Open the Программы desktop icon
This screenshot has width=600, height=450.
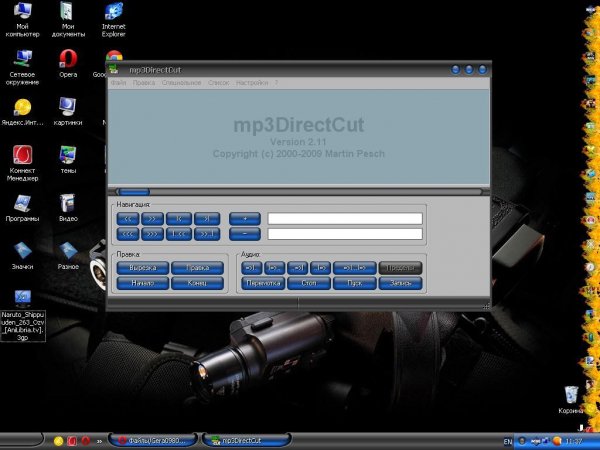[x=23, y=208]
